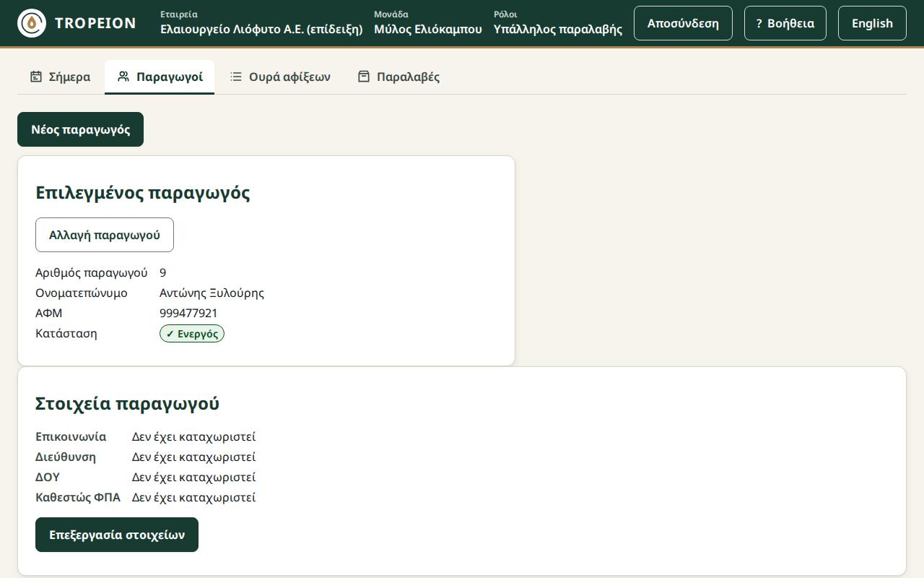Open the Σήμερα tab
This screenshot has height=578, width=924.
click(x=61, y=77)
